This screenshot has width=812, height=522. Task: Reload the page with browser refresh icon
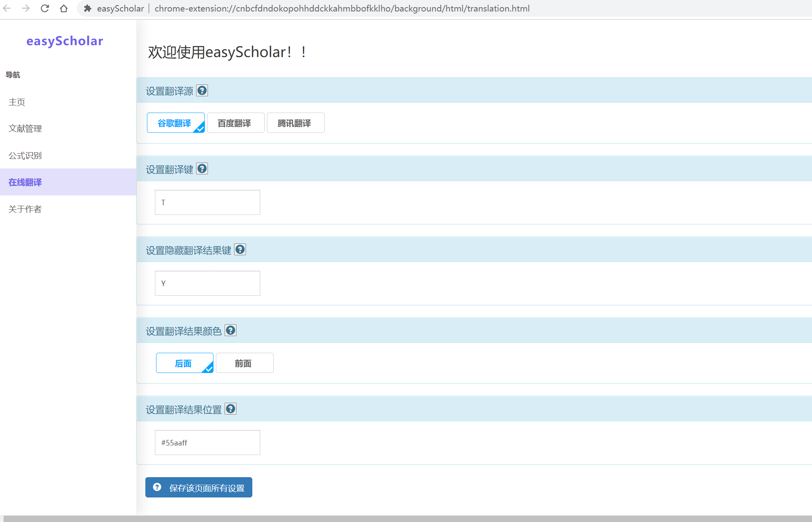coord(45,8)
